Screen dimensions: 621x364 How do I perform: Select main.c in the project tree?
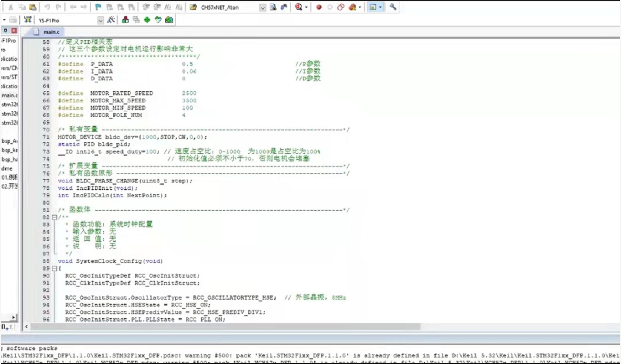pyautogui.click(x=9, y=96)
